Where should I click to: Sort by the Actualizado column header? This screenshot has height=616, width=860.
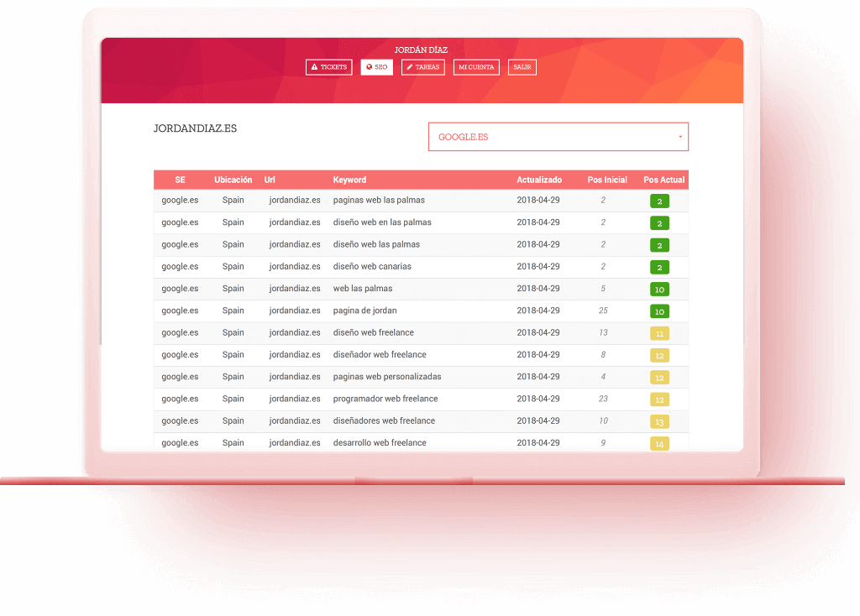coord(539,180)
